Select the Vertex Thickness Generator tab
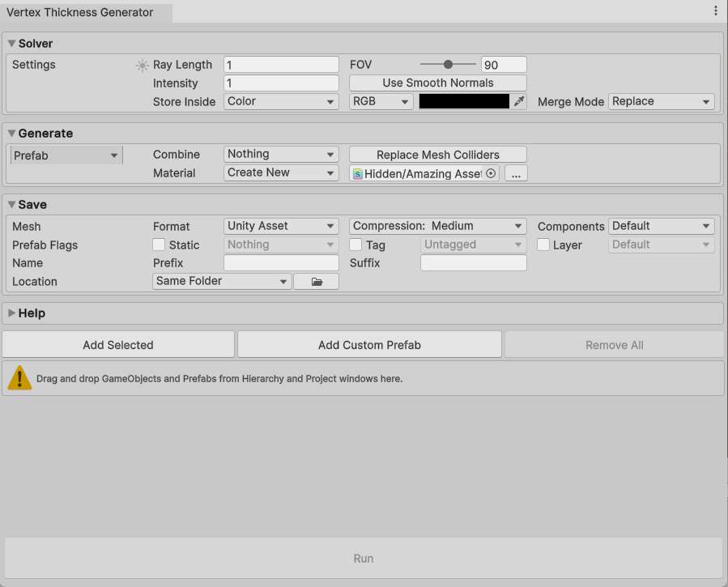This screenshot has width=728, height=587. click(79, 12)
